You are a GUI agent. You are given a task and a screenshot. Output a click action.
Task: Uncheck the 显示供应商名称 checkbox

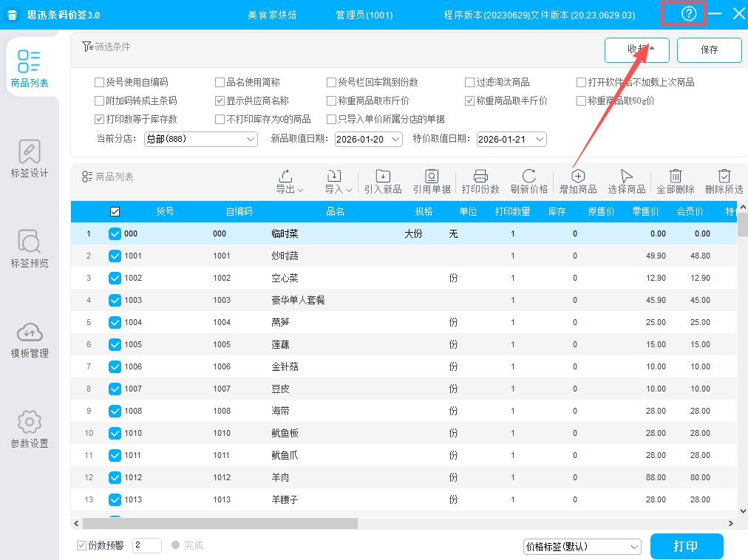point(220,101)
